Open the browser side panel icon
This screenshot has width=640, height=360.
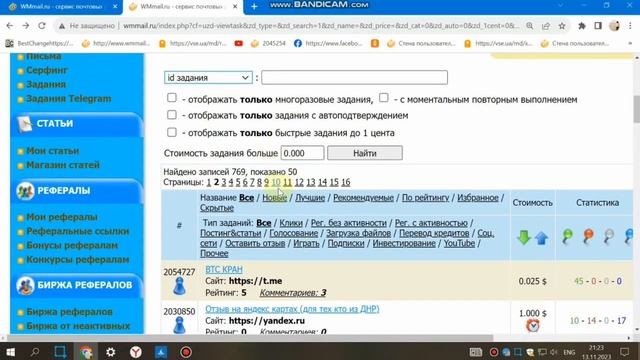pyautogui.click(x=598, y=26)
